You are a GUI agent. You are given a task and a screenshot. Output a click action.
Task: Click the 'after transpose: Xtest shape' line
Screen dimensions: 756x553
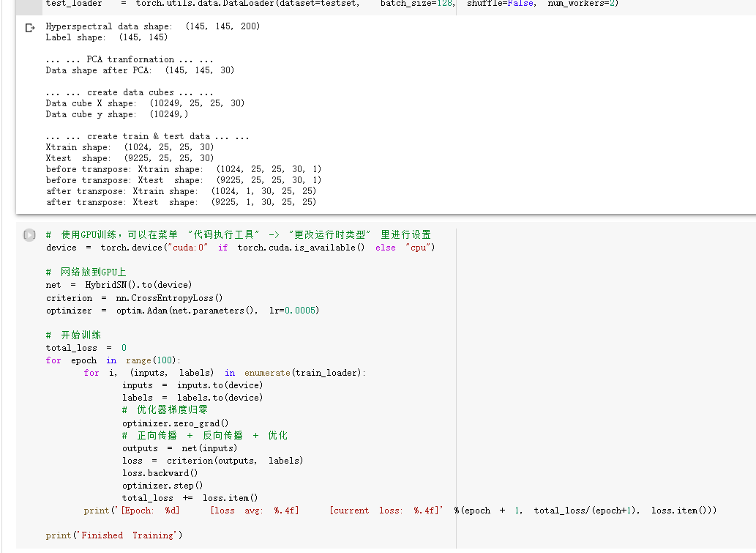(181, 202)
